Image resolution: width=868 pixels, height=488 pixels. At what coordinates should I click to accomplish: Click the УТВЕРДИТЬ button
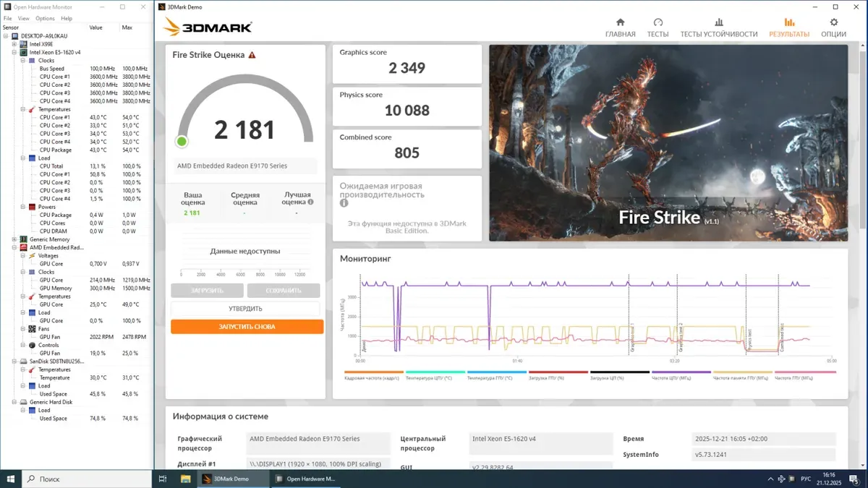click(245, 309)
